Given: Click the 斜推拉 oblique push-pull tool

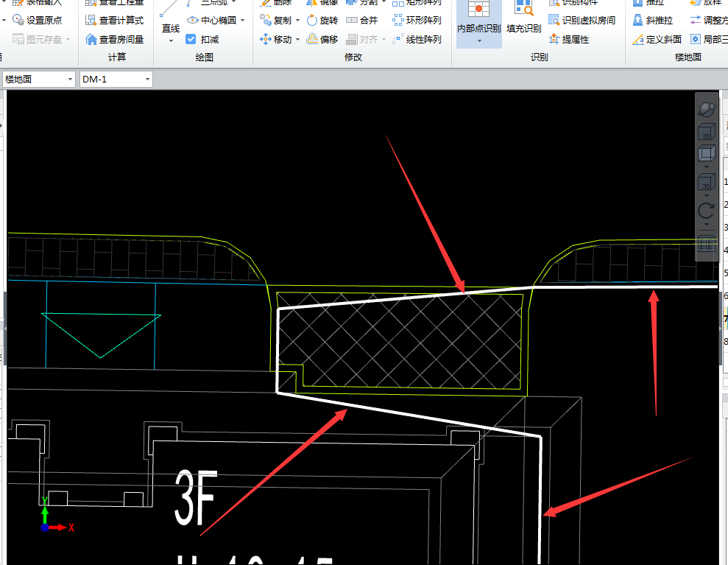Looking at the screenshot, I should click(653, 20).
